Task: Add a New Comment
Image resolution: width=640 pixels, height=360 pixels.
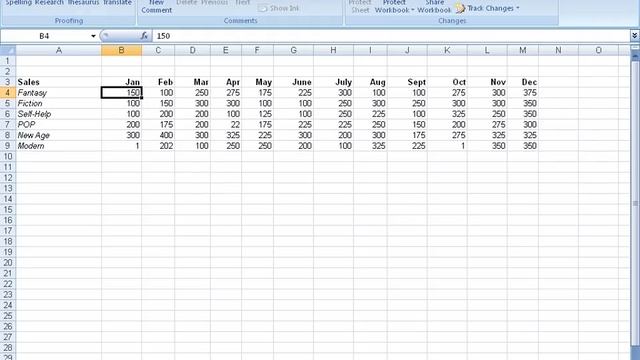Action: tap(156, 7)
